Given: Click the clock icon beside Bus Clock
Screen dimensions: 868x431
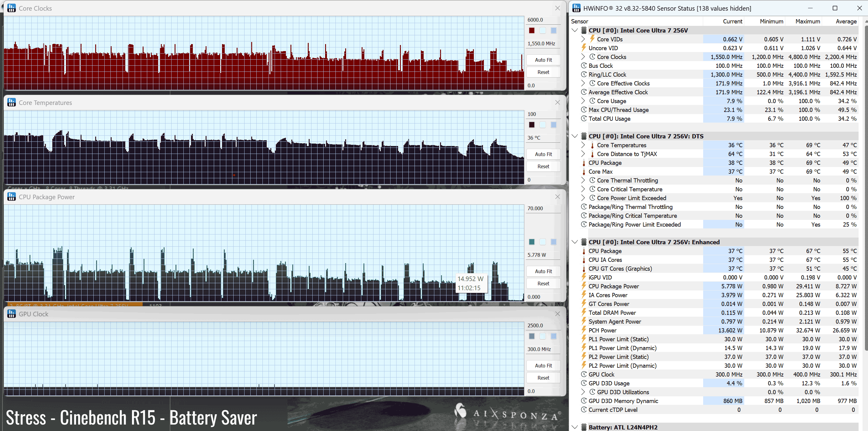Looking at the screenshot, I should (x=584, y=66).
